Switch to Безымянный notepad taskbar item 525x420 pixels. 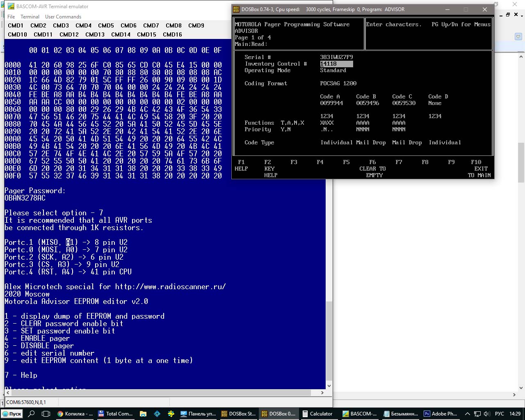click(401, 414)
